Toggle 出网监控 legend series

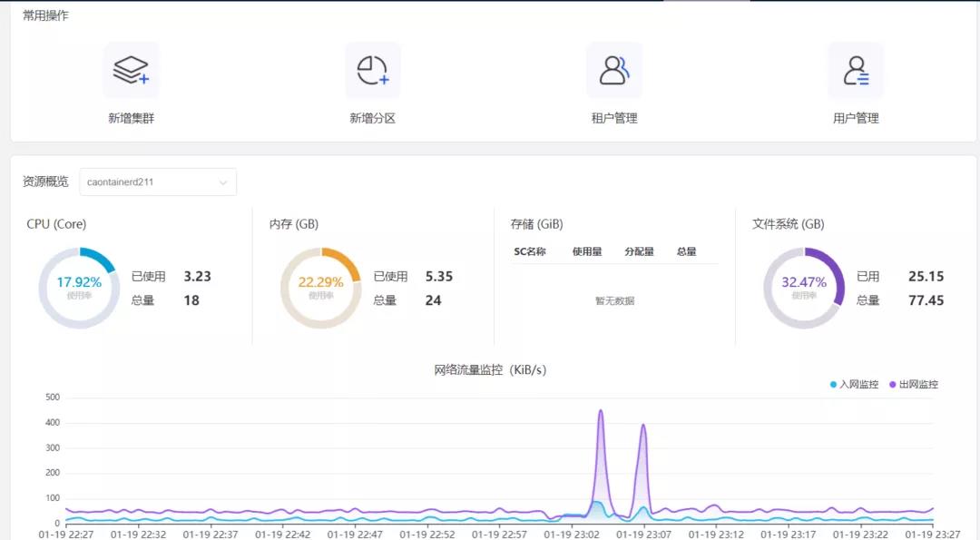(913, 385)
